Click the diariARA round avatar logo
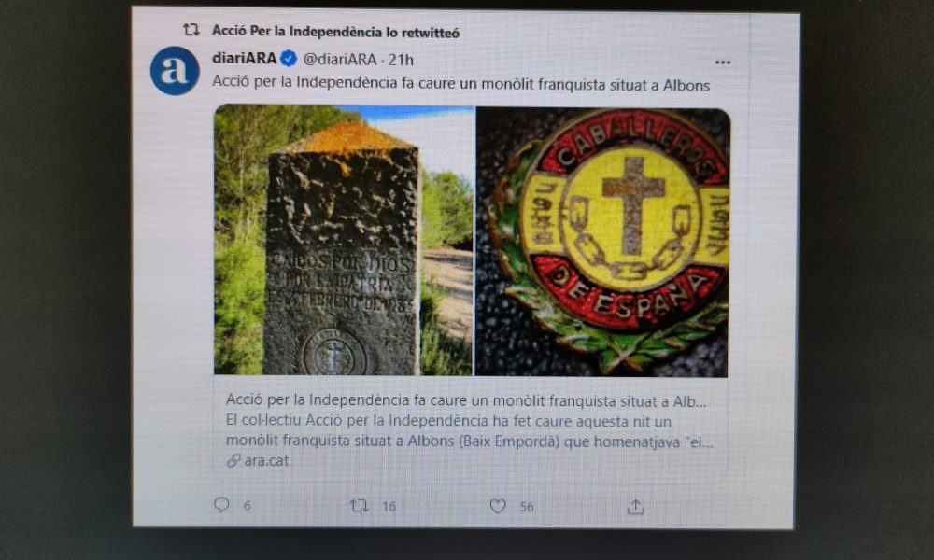Viewport: 934px width, 560px height. [175, 70]
